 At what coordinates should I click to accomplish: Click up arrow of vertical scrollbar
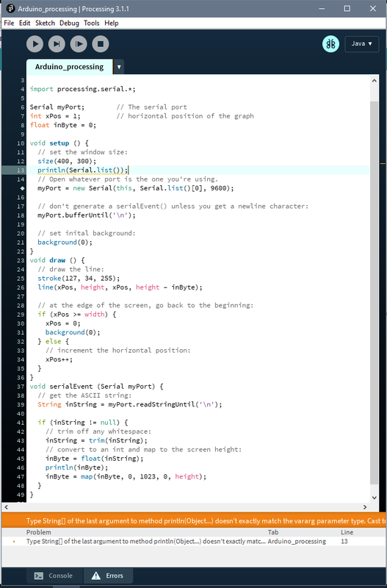pyautogui.click(x=375, y=80)
